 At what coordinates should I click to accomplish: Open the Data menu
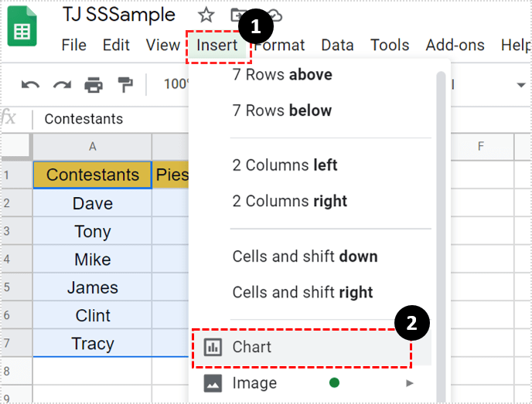337,46
